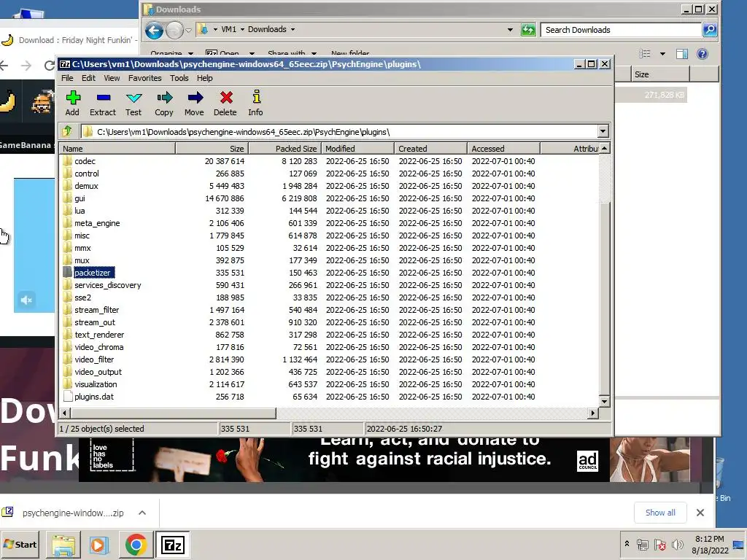Show hidden tray icons arrow

[x=627, y=543]
